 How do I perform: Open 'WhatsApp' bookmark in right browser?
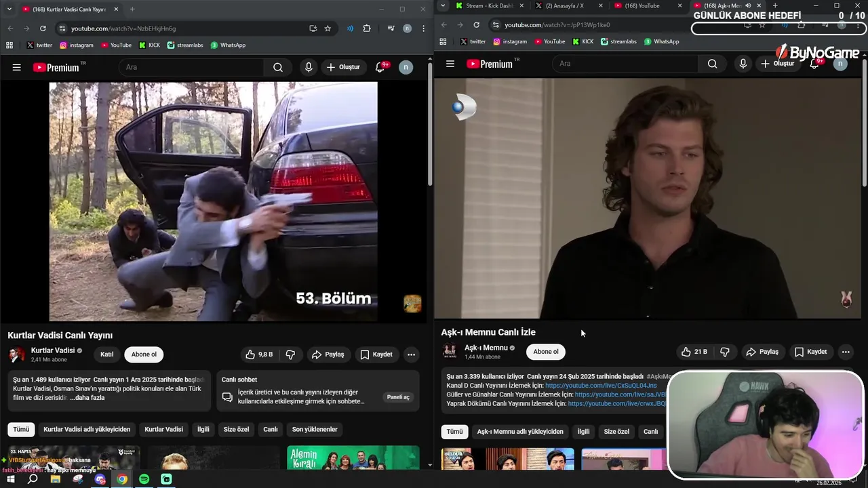click(x=661, y=41)
